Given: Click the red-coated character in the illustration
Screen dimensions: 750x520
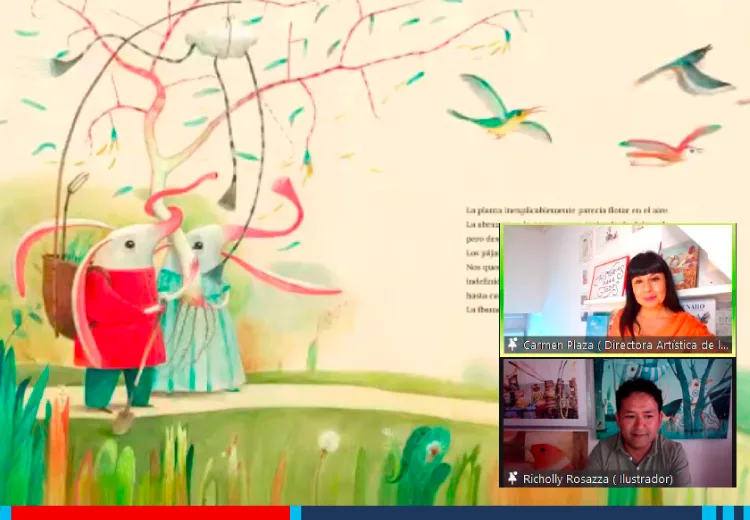Looking at the screenshot, I should tap(120, 316).
